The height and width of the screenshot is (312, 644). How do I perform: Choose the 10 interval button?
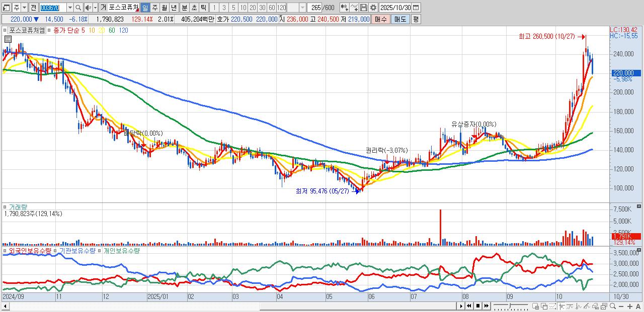coord(243,8)
